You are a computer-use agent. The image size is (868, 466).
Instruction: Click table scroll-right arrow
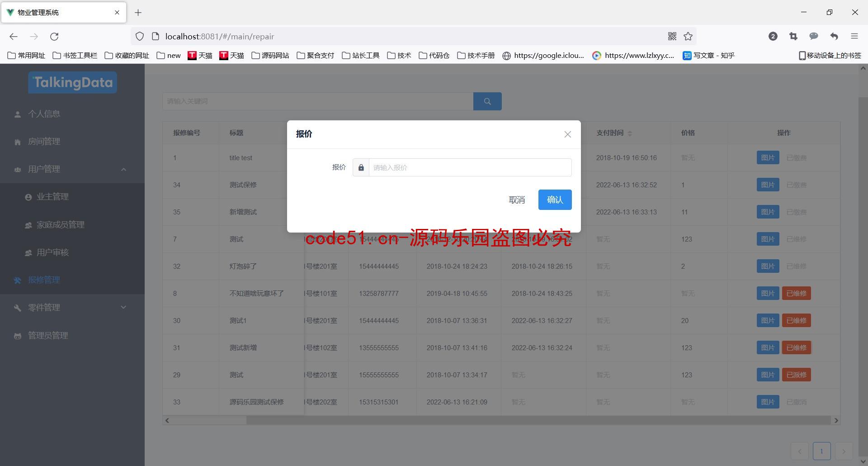point(836,420)
